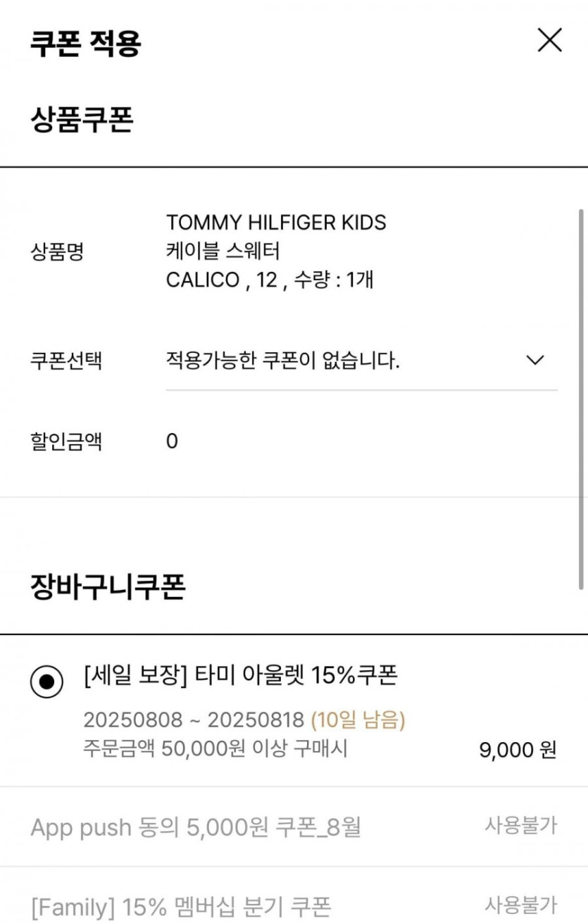Click the chevron arrow beside 적용가능한 쿠폰이 없습니다
Viewport: 588px width, 923px height.
[x=535, y=360]
